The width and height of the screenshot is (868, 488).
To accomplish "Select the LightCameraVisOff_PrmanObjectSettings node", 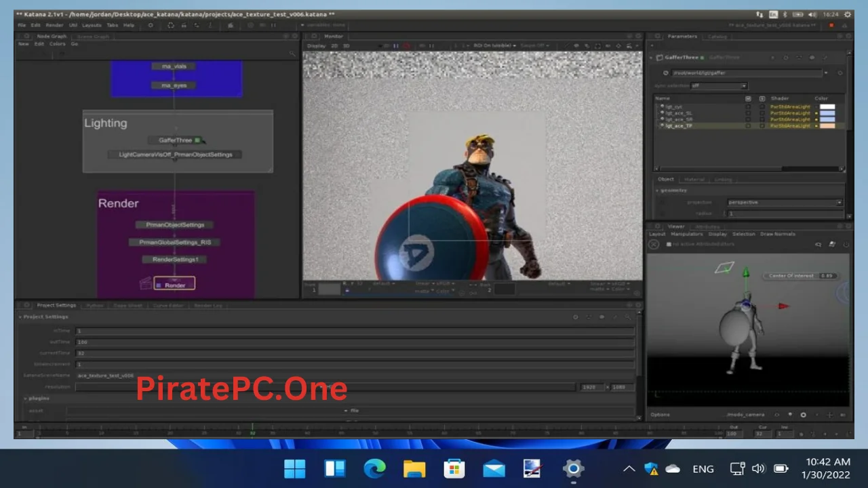I will (175, 155).
